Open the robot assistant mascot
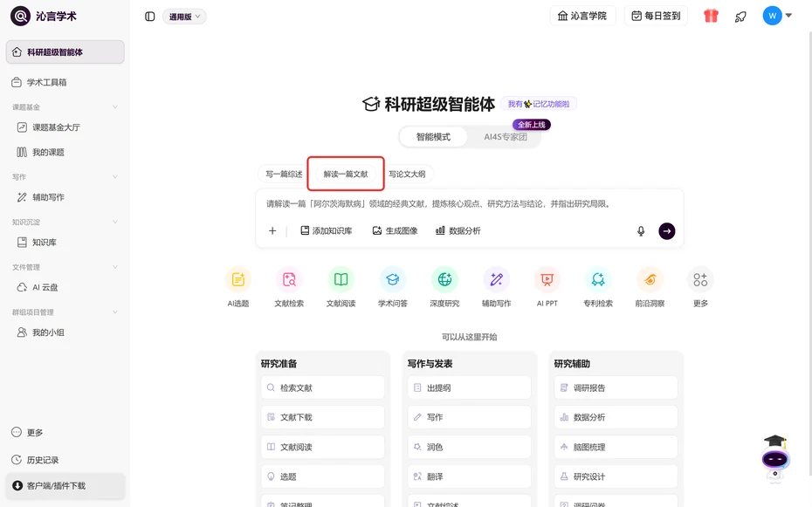The height and width of the screenshot is (507, 812). coord(774,458)
